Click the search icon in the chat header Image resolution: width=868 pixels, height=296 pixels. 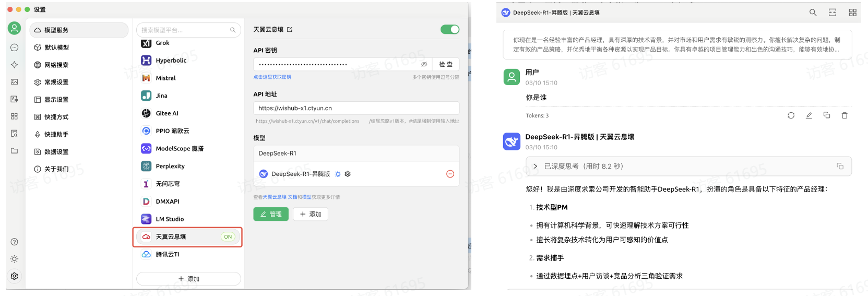(813, 13)
